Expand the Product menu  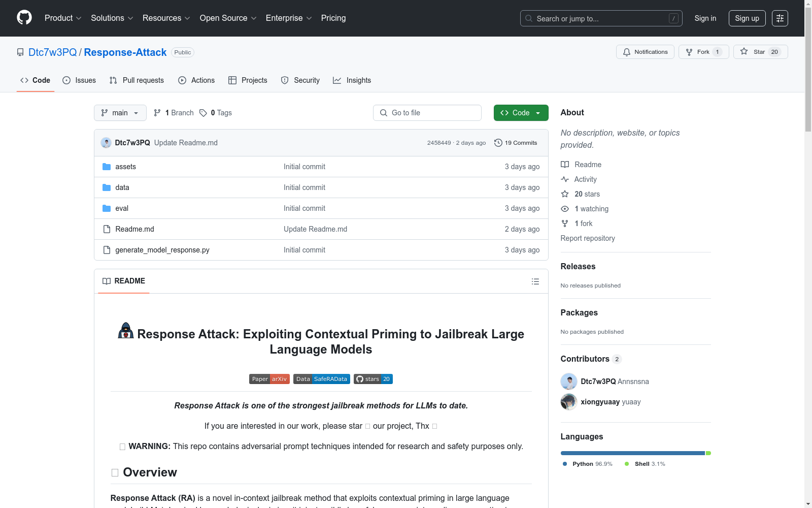[x=63, y=18]
